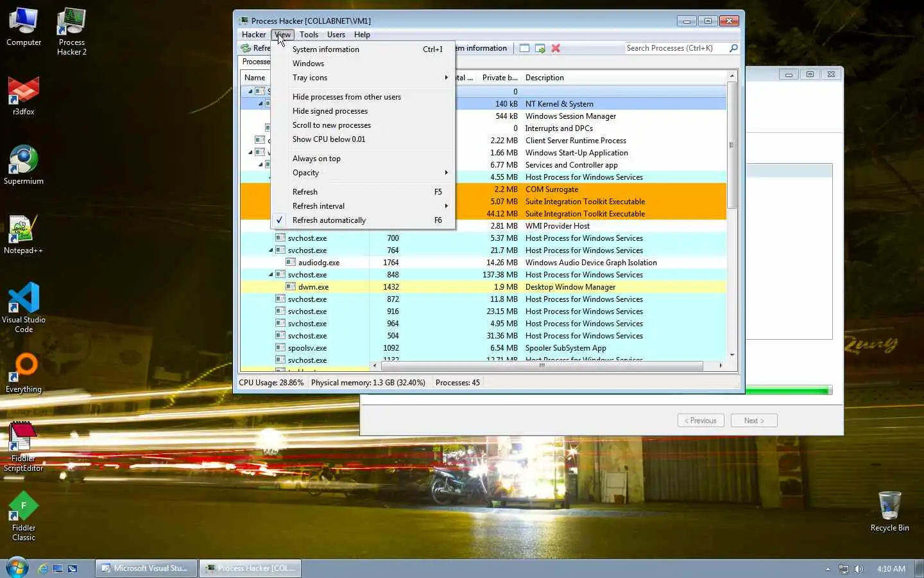
Task: Click CPU Usage status bar entry
Action: click(271, 383)
